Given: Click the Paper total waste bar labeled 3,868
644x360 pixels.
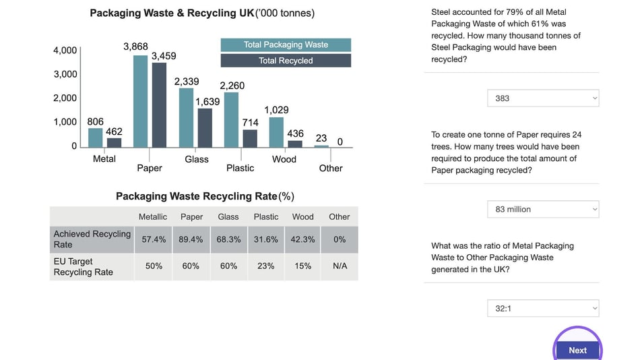Looking at the screenshot, I should [x=141, y=101].
